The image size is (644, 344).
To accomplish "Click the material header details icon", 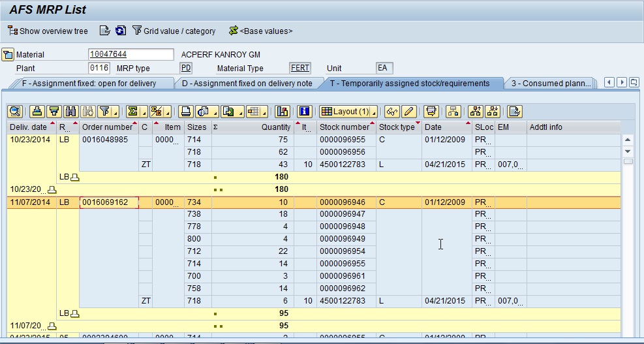I will [8, 55].
